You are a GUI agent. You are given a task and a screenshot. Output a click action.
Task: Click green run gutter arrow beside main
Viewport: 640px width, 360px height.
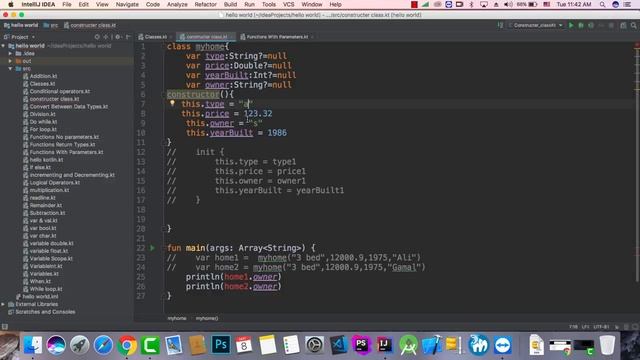click(152, 248)
